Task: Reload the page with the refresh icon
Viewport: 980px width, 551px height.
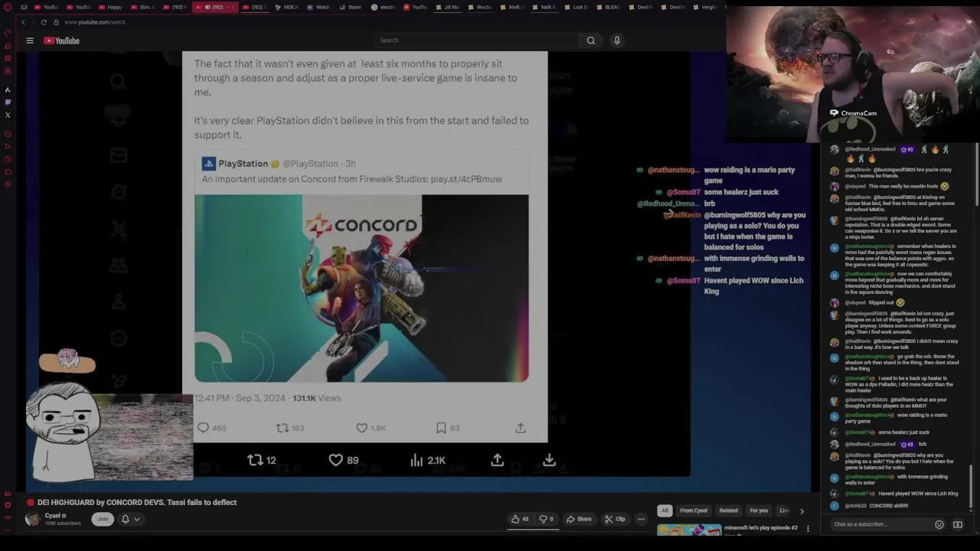Action: [44, 22]
